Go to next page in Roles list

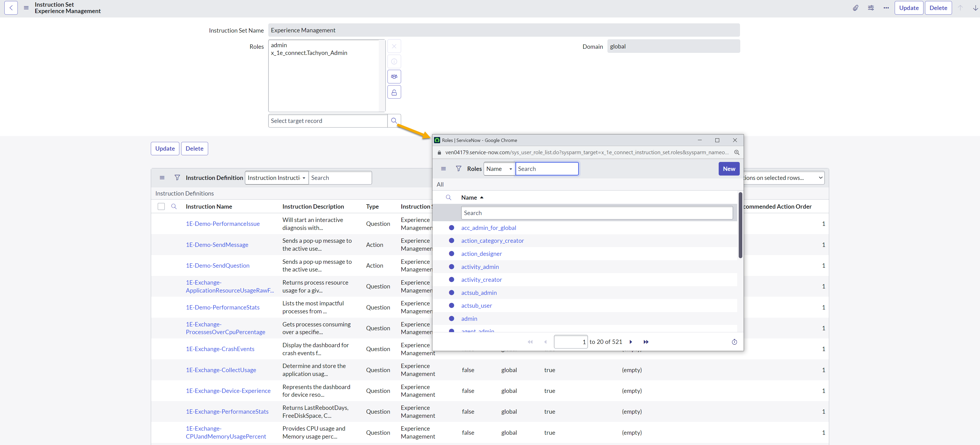630,342
